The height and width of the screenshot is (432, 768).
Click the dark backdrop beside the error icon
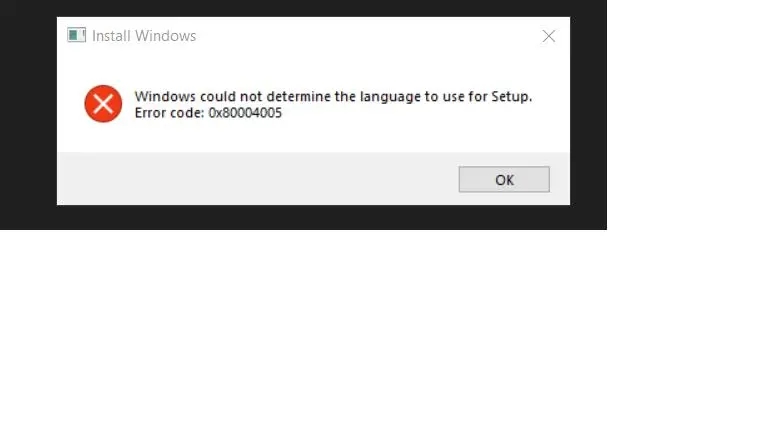[28, 104]
